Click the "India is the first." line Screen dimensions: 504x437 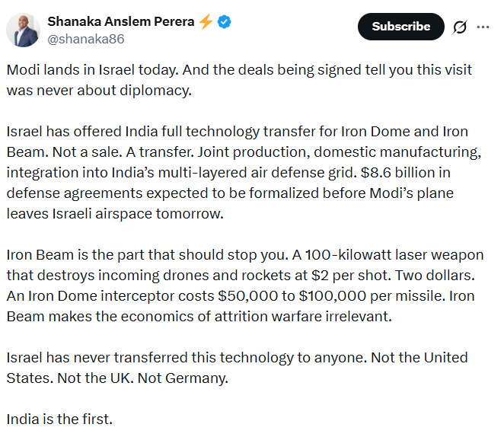tap(59, 419)
